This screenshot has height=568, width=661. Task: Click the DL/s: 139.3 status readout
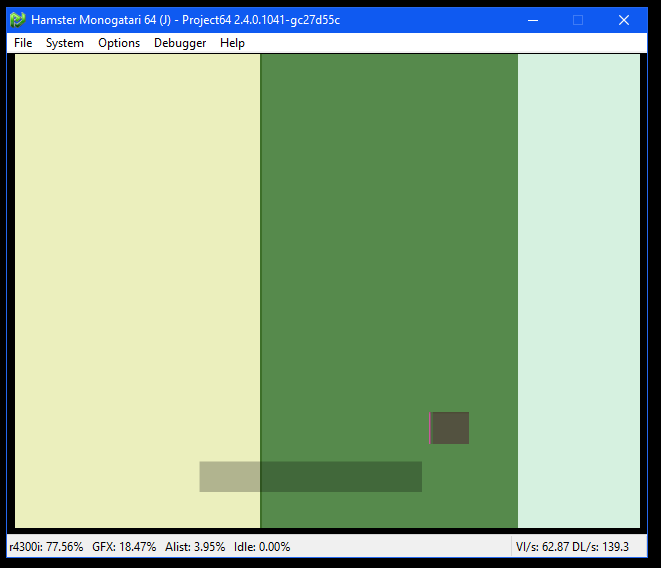601,547
